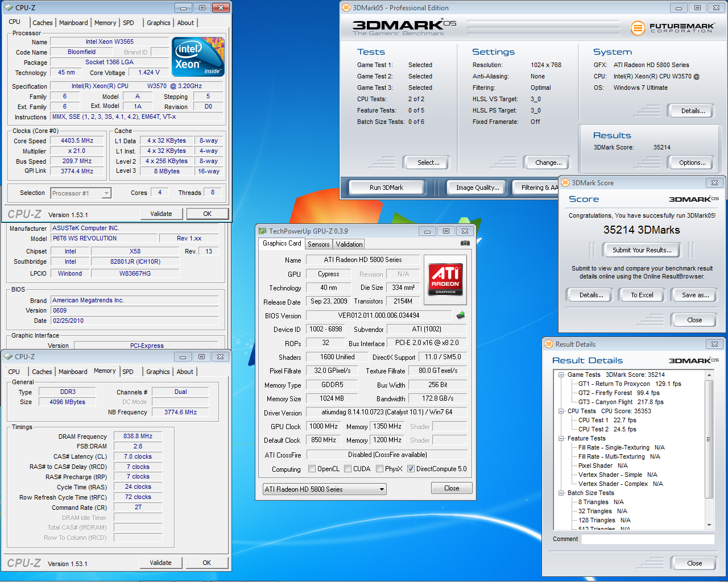Click the Core Speed 4403.5 MHz value
This screenshot has height=582, width=728.
[x=77, y=140]
